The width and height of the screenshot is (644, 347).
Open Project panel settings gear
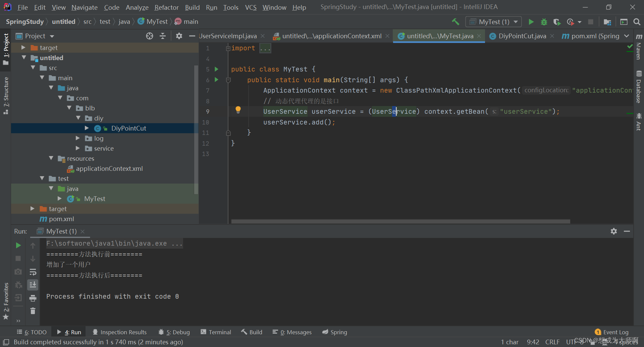point(179,36)
